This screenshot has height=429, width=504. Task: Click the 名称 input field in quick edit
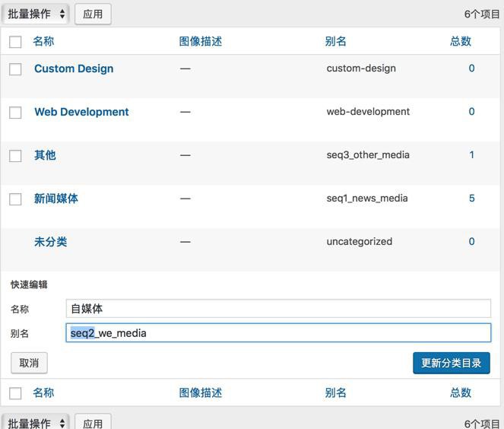(278, 309)
